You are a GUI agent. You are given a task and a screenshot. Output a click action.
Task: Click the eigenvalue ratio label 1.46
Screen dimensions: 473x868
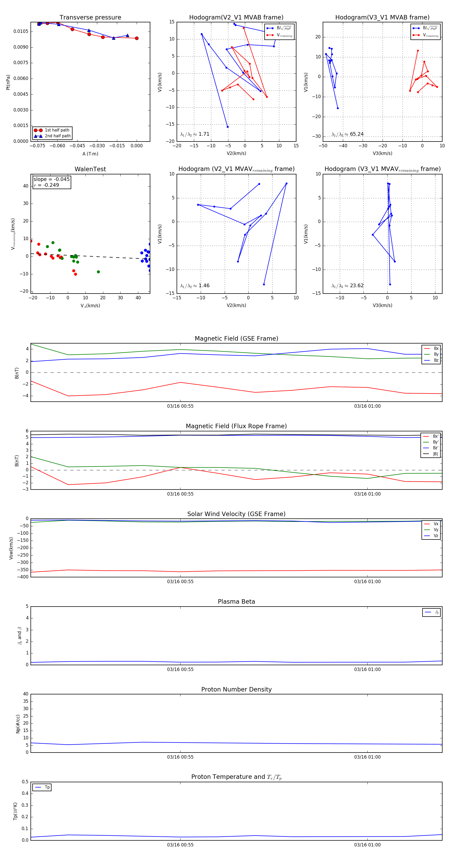click(194, 286)
